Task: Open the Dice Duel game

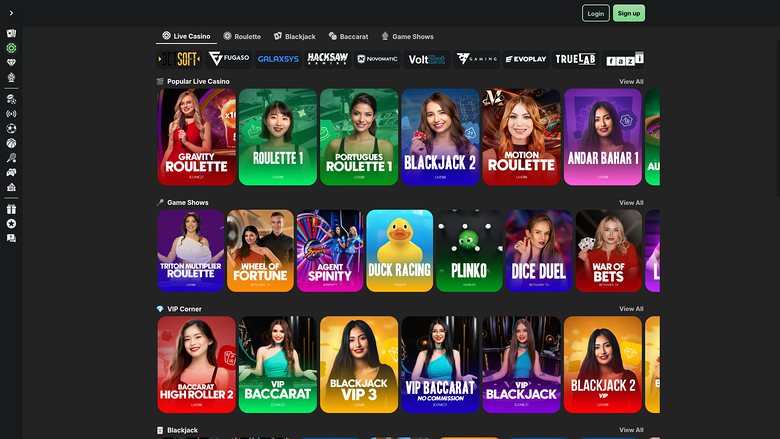Action: pyautogui.click(x=539, y=251)
